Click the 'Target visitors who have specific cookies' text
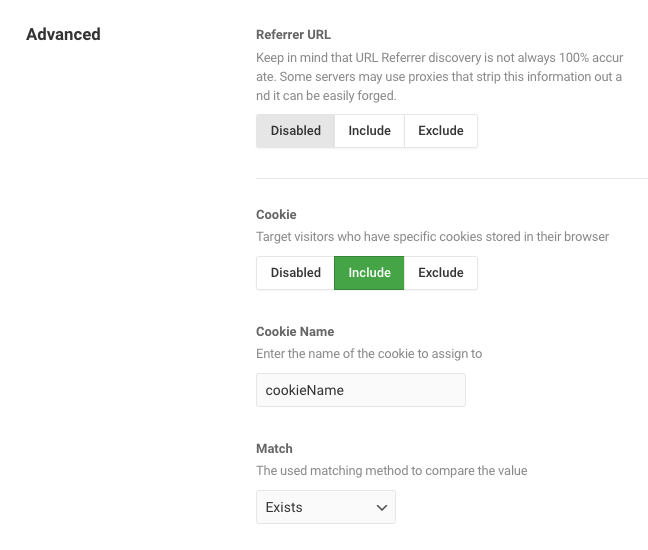This screenshot has height=550, width=648. pos(432,237)
